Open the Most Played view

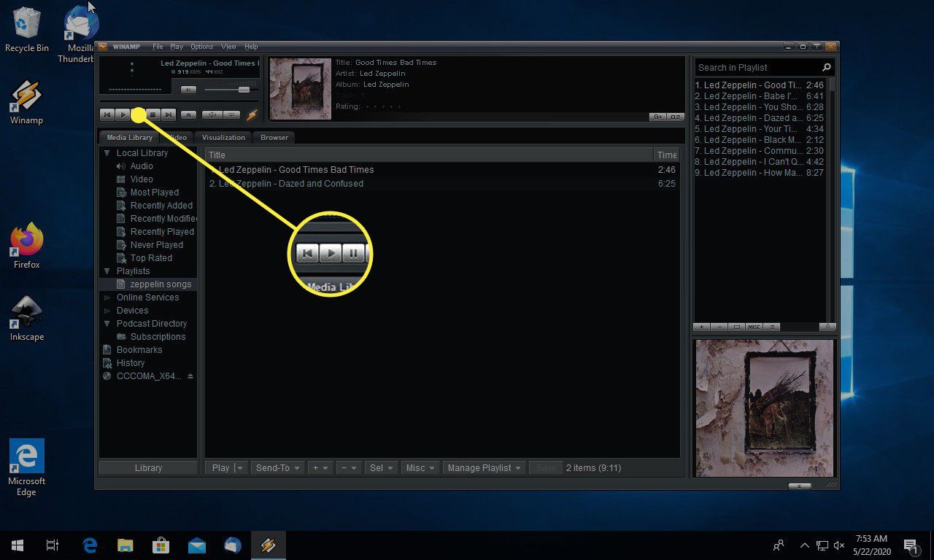154,192
